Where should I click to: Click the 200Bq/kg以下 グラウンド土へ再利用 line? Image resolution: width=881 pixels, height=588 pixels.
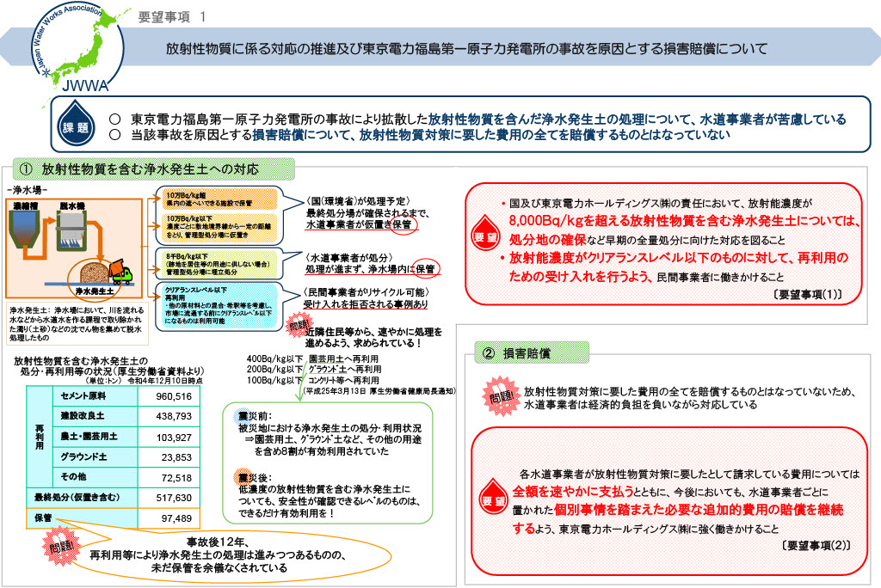pos(314,369)
